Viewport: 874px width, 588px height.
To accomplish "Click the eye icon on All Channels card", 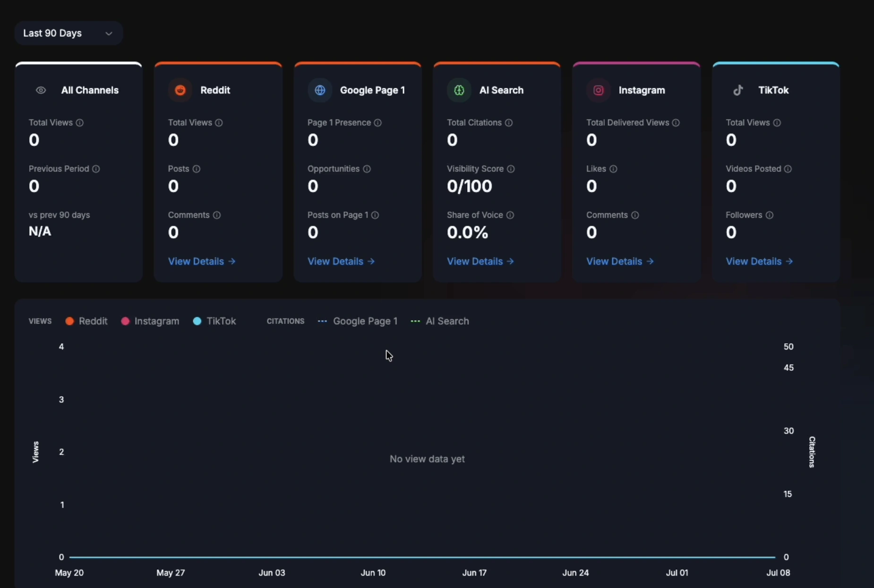I will pos(41,90).
